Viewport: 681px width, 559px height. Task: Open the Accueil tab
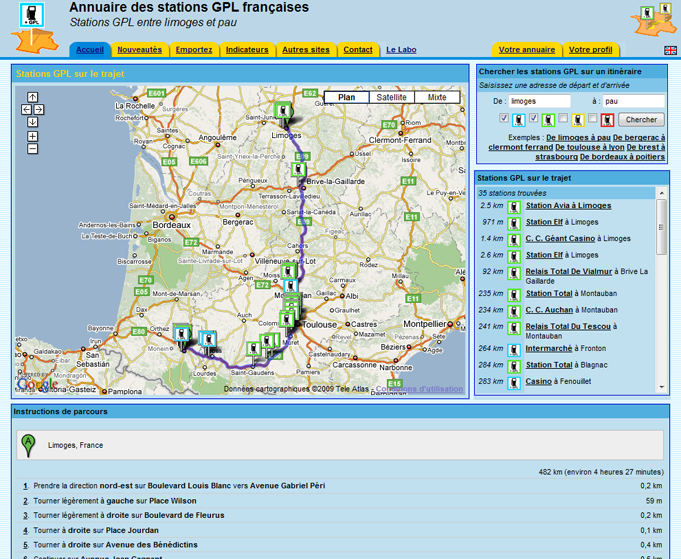point(90,50)
